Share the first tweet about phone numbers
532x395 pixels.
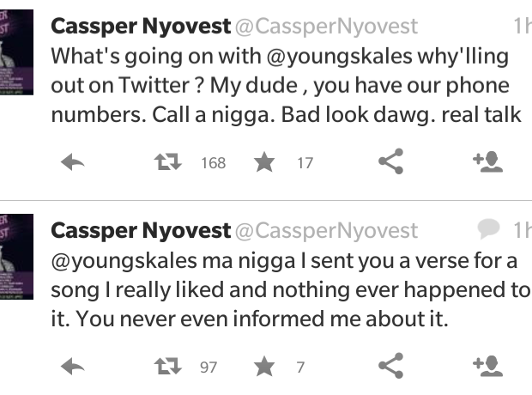click(390, 162)
